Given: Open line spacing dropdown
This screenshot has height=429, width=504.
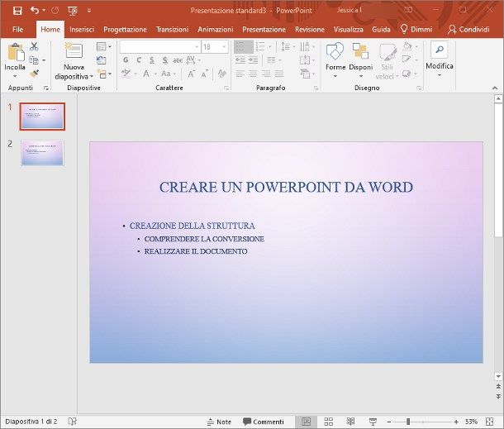Looking at the screenshot, I should 288,46.
